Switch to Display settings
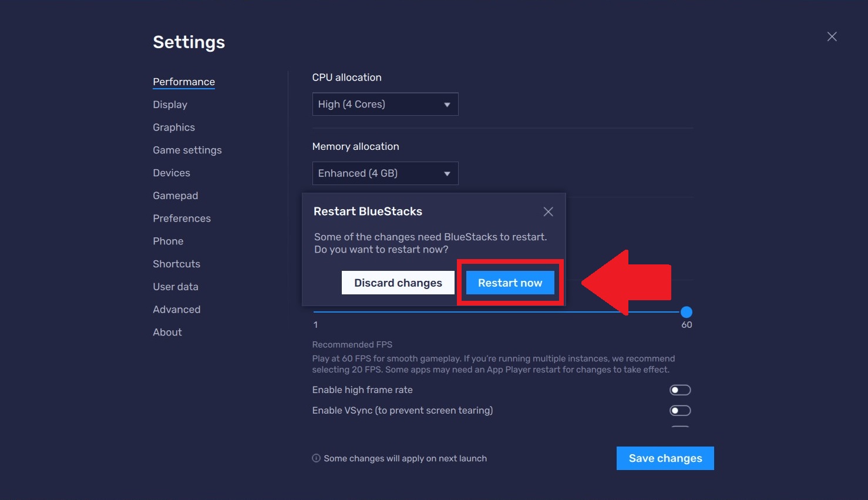 click(170, 104)
